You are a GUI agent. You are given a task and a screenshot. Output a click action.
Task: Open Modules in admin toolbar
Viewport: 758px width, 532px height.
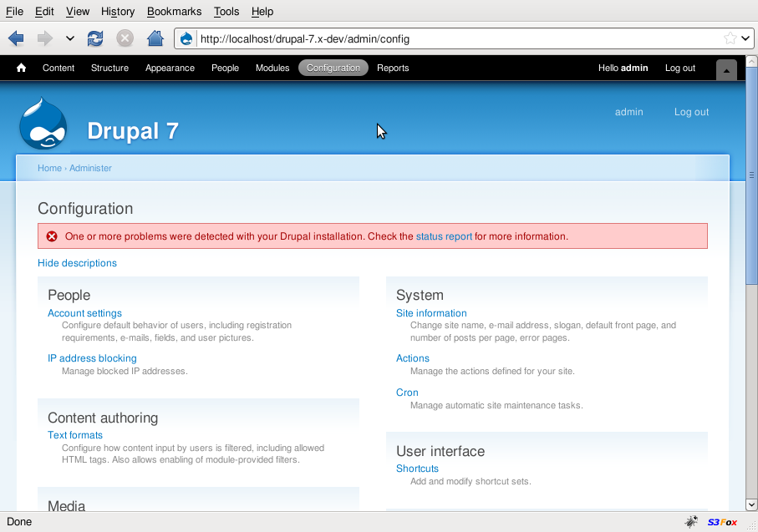click(x=272, y=68)
